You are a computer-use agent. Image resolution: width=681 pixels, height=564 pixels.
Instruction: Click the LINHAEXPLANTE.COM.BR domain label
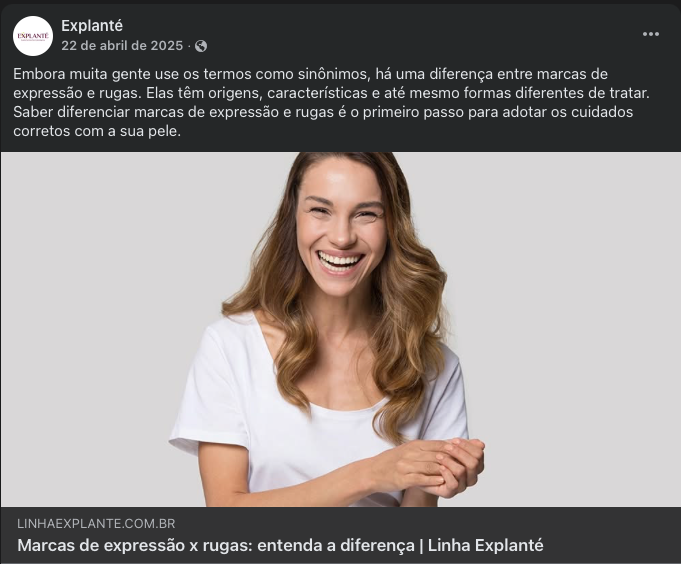pos(96,524)
